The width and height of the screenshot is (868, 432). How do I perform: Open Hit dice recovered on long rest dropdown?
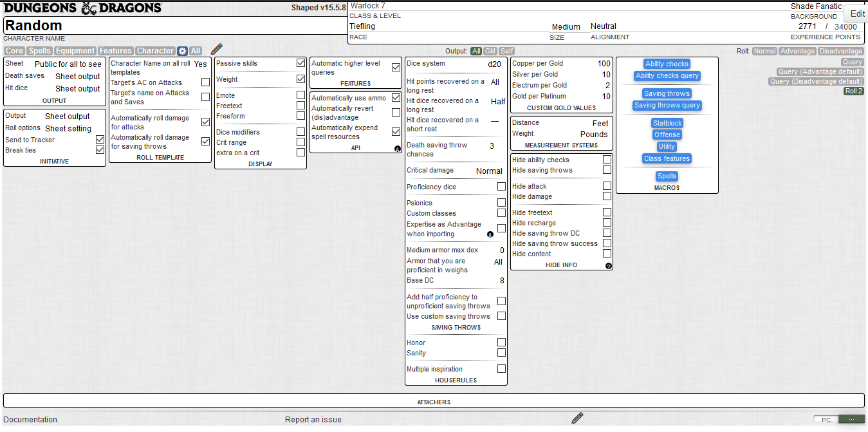coord(498,102)
